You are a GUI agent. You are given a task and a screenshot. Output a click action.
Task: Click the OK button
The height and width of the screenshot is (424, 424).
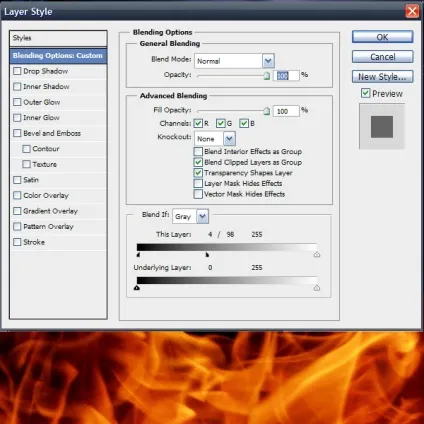382,37
